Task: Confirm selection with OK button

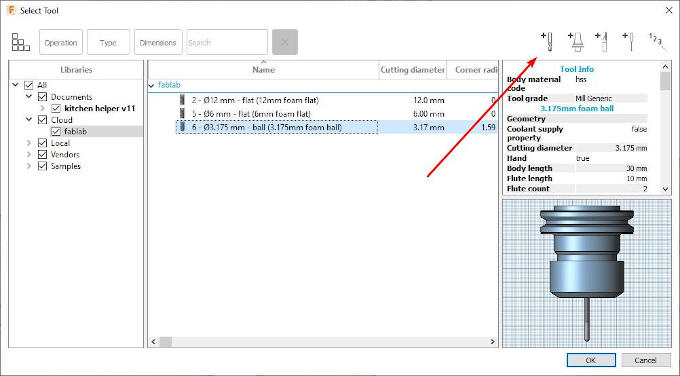Action: pos(591,360)
